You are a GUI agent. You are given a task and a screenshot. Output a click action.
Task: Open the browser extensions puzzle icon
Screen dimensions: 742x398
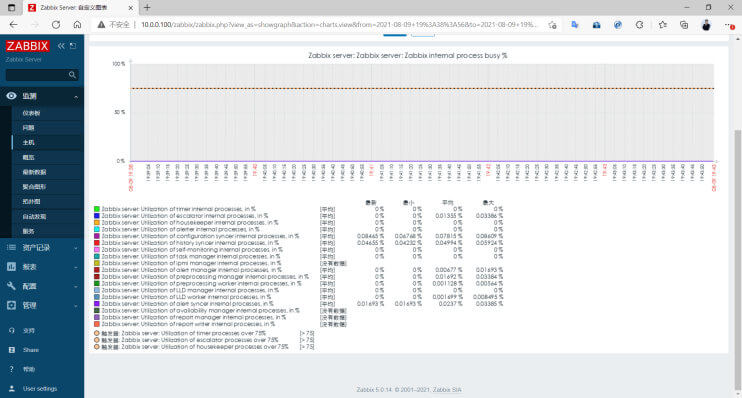(639, 25)
